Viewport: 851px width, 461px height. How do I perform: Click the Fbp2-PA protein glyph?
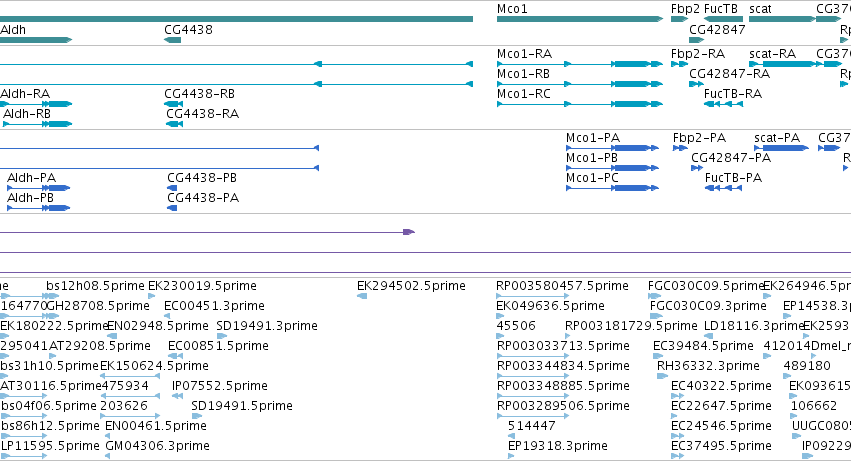tap(681, 148)
